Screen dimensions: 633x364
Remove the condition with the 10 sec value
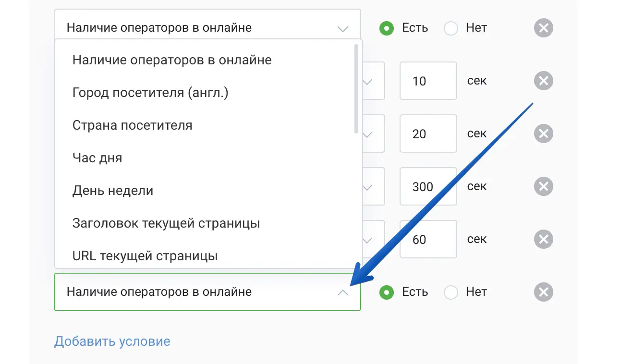[x=543, y=81]
